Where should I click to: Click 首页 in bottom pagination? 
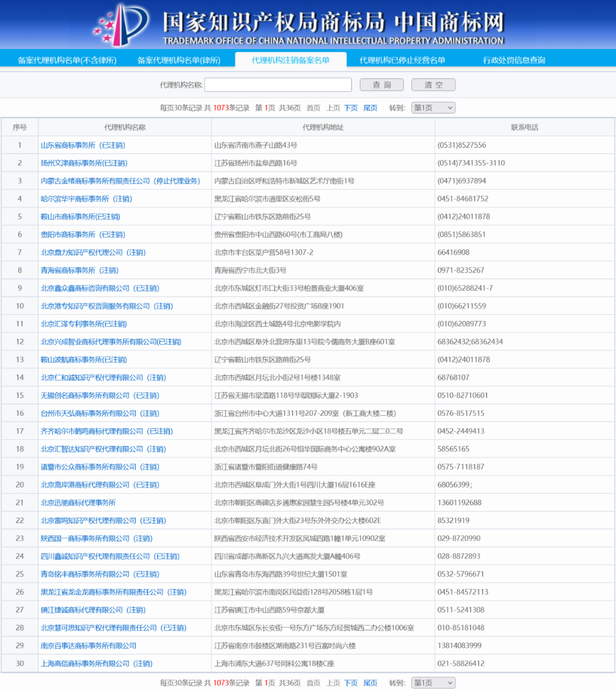point(313,683)
